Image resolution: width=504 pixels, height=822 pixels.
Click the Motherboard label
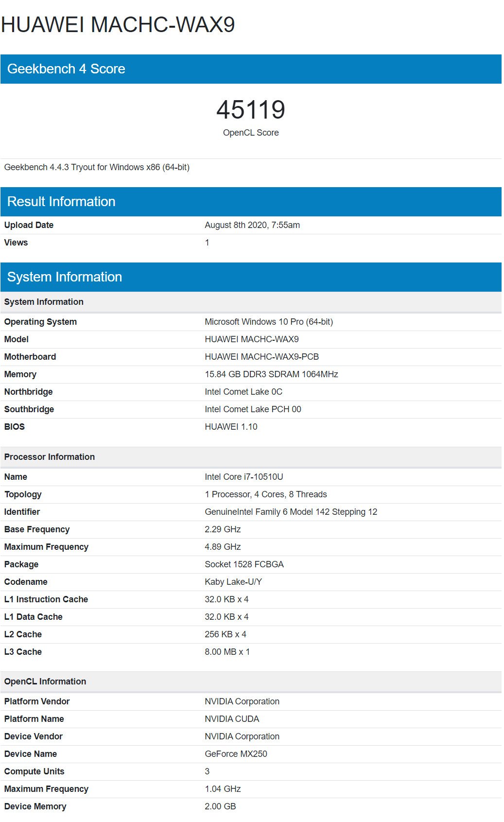[30, 357]
